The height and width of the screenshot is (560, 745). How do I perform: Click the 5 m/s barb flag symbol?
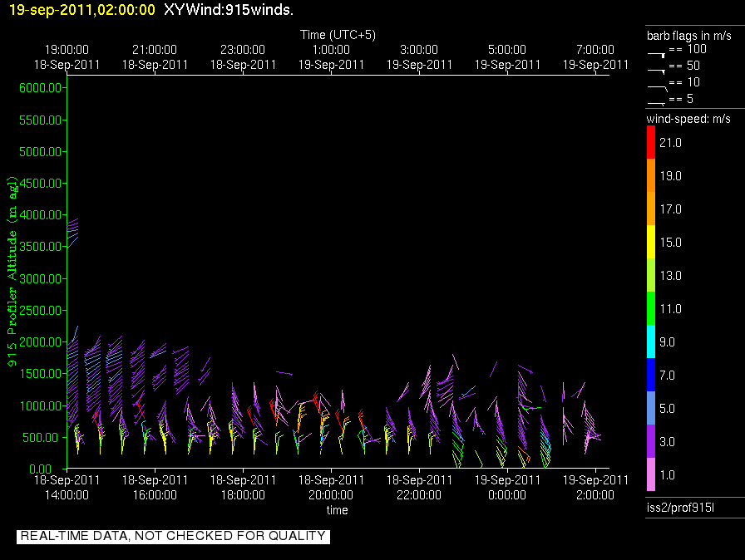[x=657, y=102]
